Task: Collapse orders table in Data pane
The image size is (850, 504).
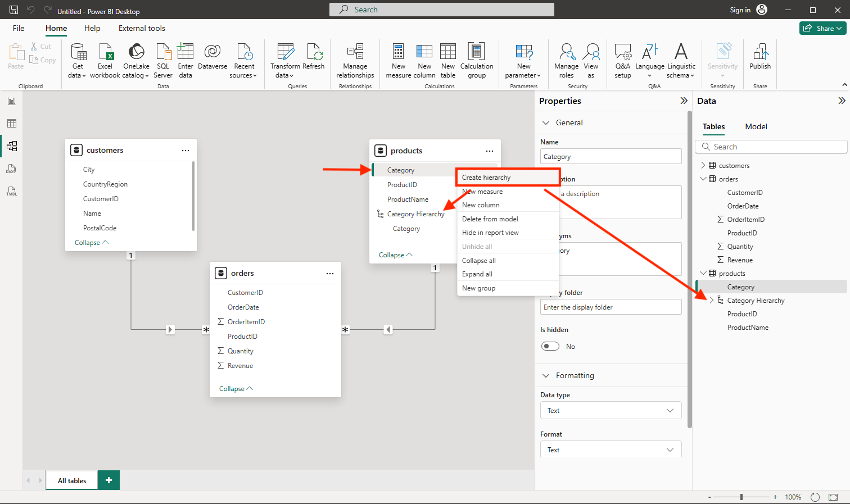Action: pos(703,179)
